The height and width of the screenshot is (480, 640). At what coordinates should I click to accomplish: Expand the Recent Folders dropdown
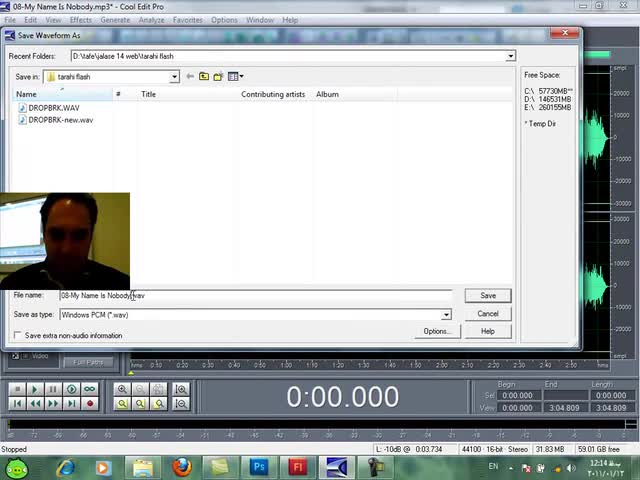coord(510,56)
